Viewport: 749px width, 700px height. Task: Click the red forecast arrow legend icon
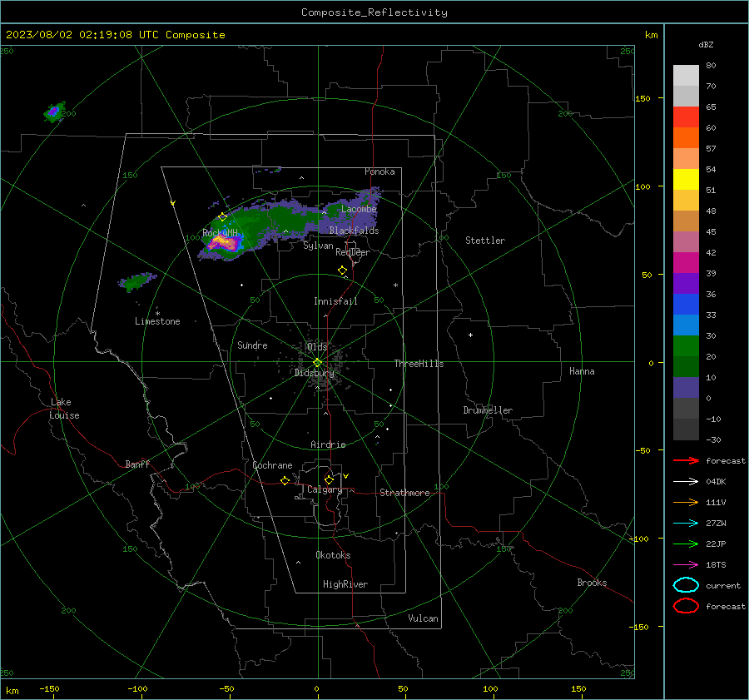686,460
